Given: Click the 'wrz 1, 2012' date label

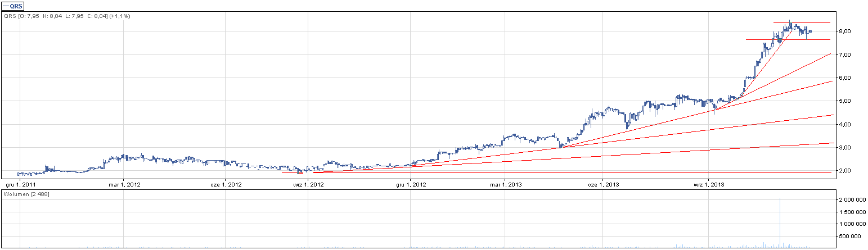Looking at the screenshot, I should (x=308, y=184).
